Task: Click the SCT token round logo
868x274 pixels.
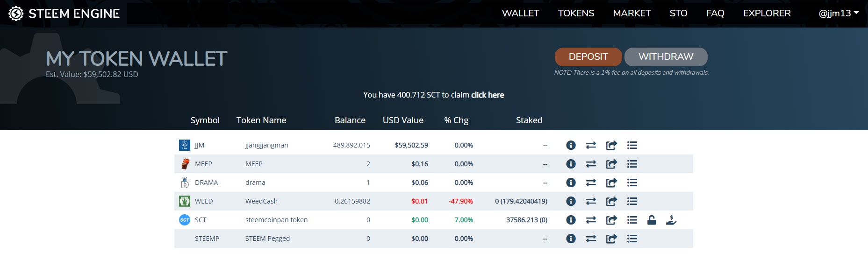Action: (x=185, y=220)
